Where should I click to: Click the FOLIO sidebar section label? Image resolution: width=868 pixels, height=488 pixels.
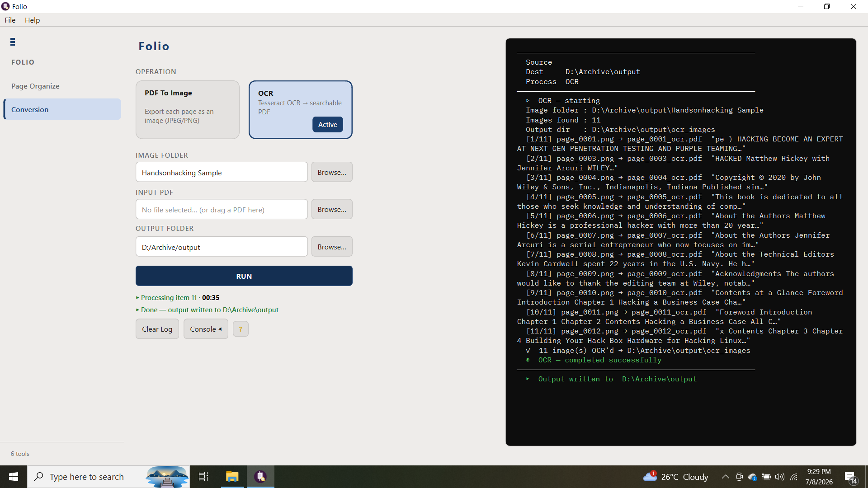point(23,62)
